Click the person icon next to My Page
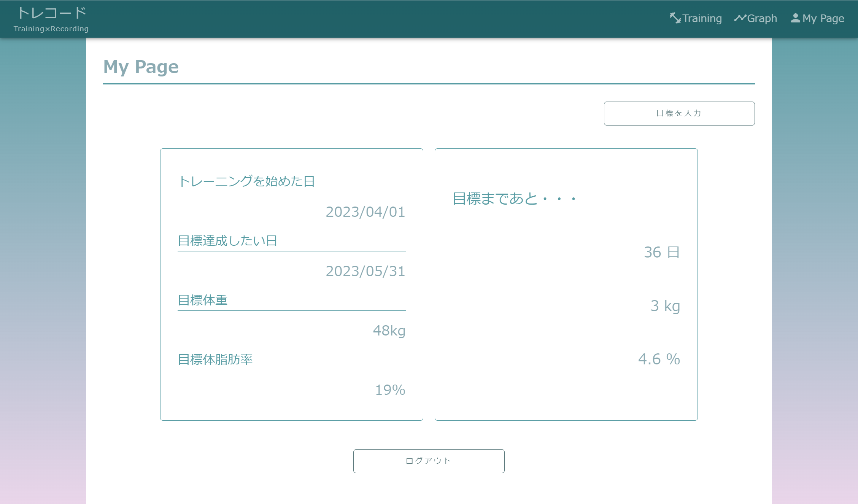This screenshot has height=504, width=858. point(796,17)
